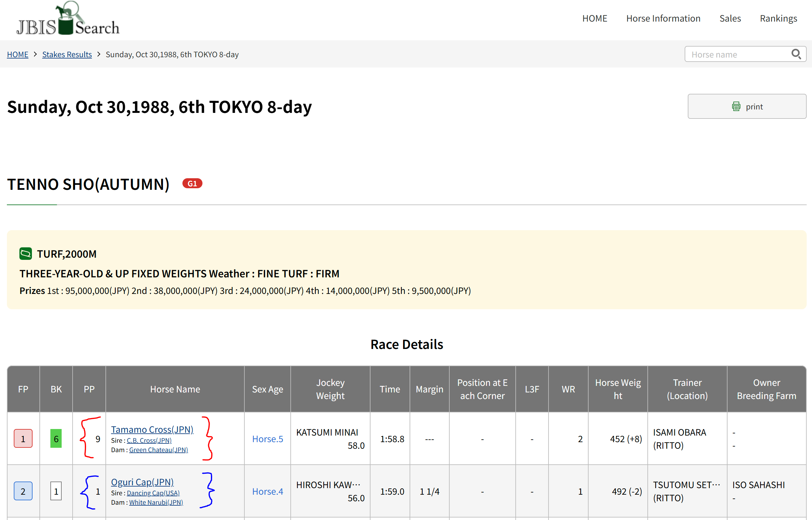Screen dimensions: 812x520
Task: Follow the sire link C.B. Cross(JPN)
Action: pos(149,440)
